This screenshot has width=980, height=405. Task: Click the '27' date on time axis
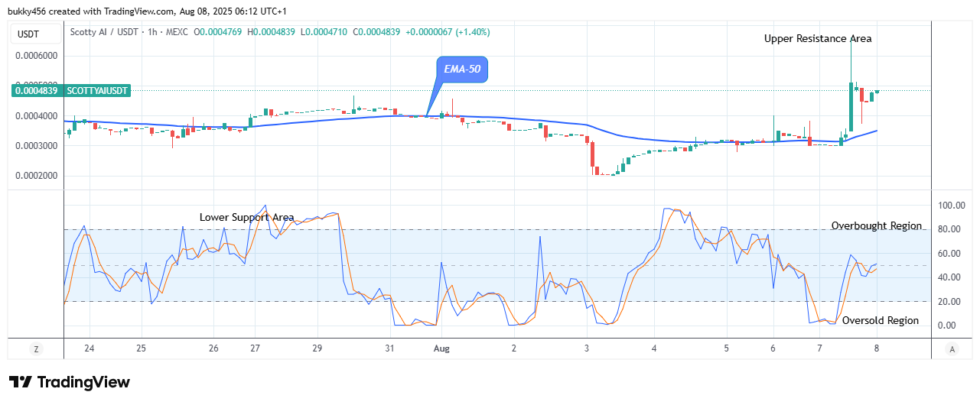[x=255, y=348]
